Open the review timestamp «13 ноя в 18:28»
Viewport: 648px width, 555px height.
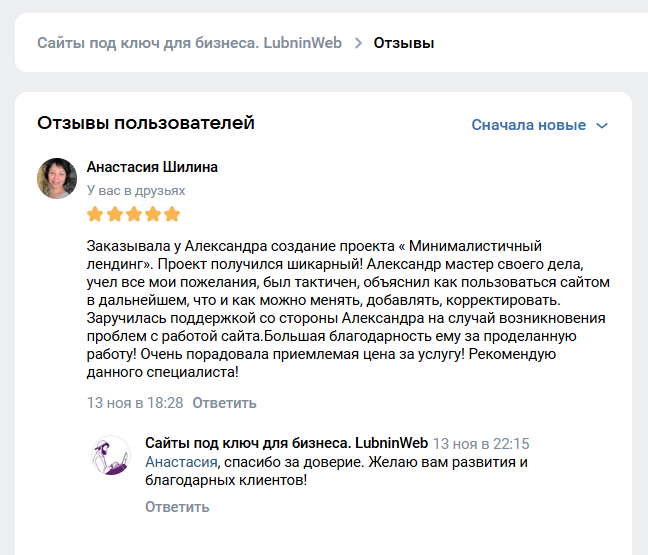[135, 403]
